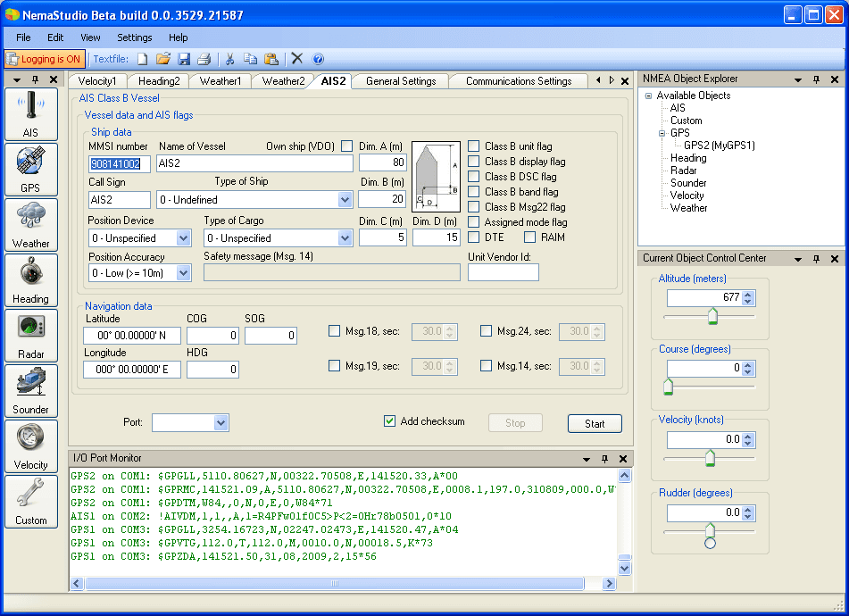Screen dimensions: 849x616
Task: Switch to the Velocity1 tab
Action: coord(97,81)
